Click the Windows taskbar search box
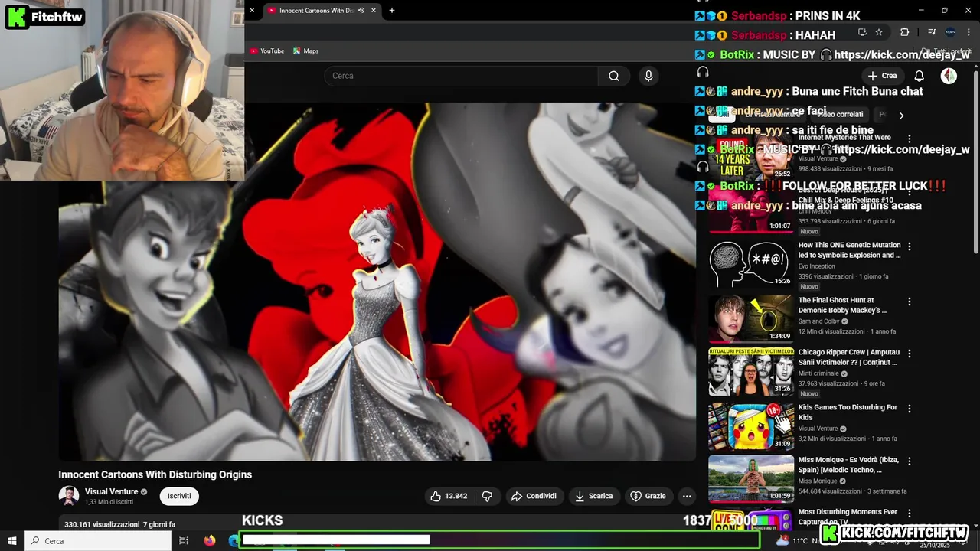 pos(98,540)
